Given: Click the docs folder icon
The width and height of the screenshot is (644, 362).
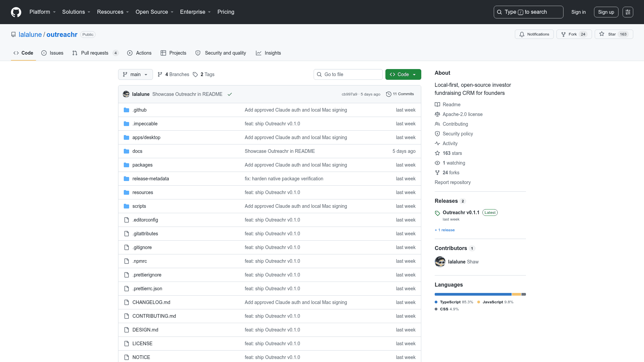Looking at the screenshot, I should 126,151.
